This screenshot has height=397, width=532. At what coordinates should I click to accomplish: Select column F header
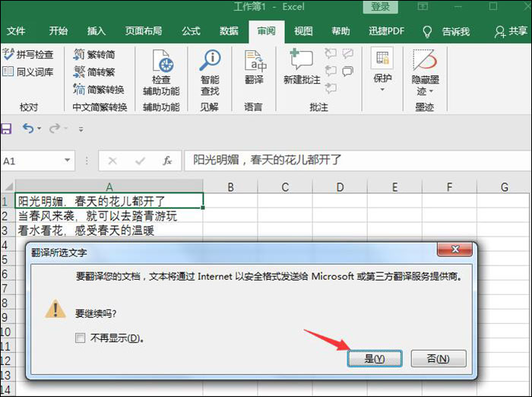pyautogui.click(x=450, y=186)
